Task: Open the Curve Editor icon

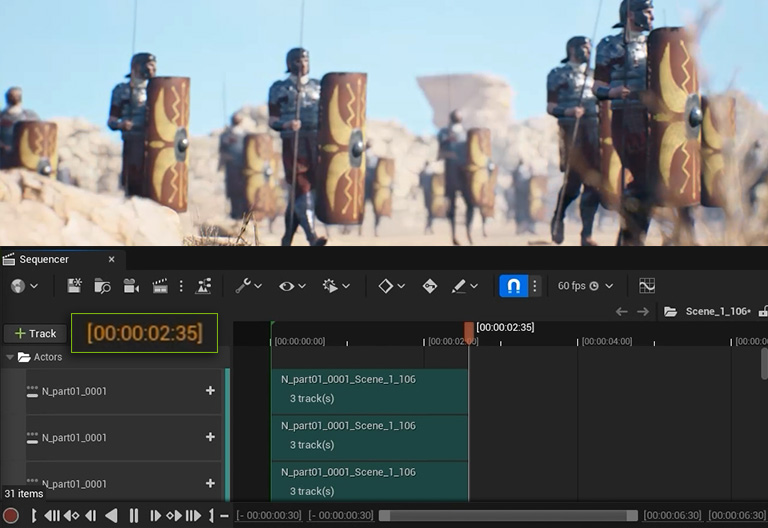Action: [x=647, y=286]
